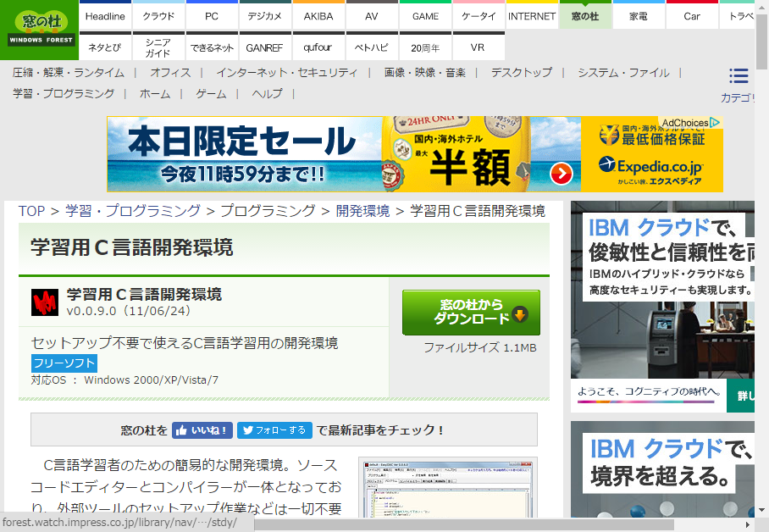Open the クラウド tab
This screenshot has width=769, height=532.
pos(158,16)
